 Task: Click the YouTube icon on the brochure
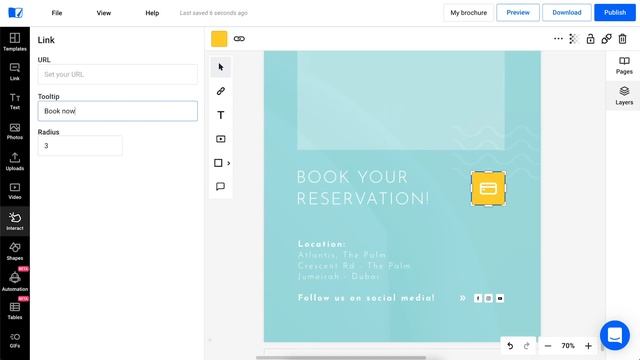pyautogui.click(x=500, y=298)
